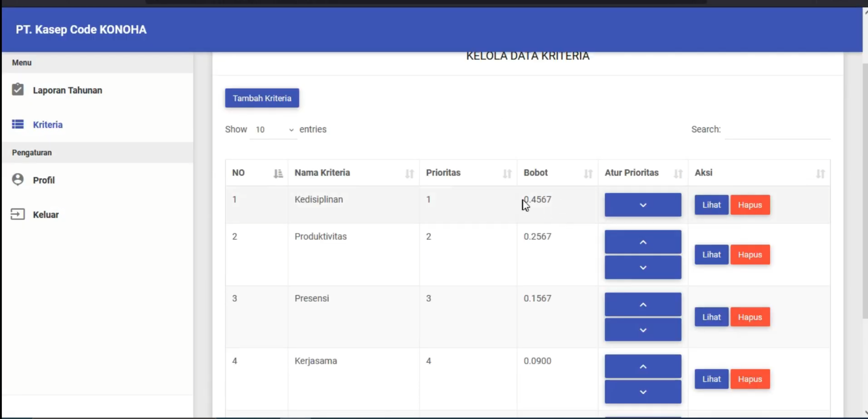Sort by Bobot column arrows
Image resolution: width=868 pixels, height=419 pixels.
[588, 173]
